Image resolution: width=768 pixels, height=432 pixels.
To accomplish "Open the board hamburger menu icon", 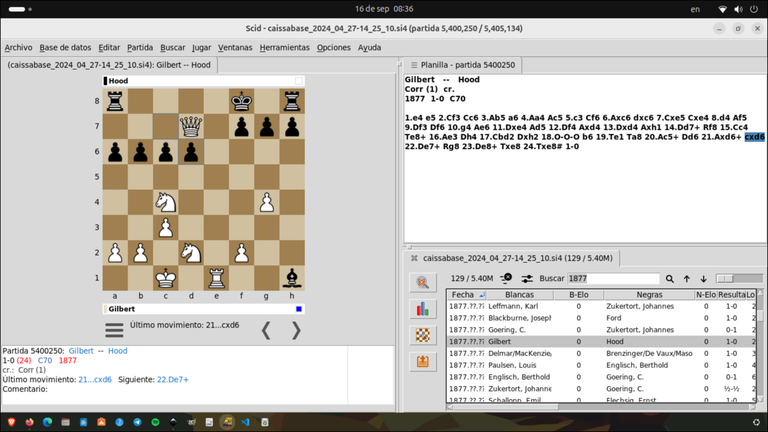I will pyautogui.click(x=114, y=330).
